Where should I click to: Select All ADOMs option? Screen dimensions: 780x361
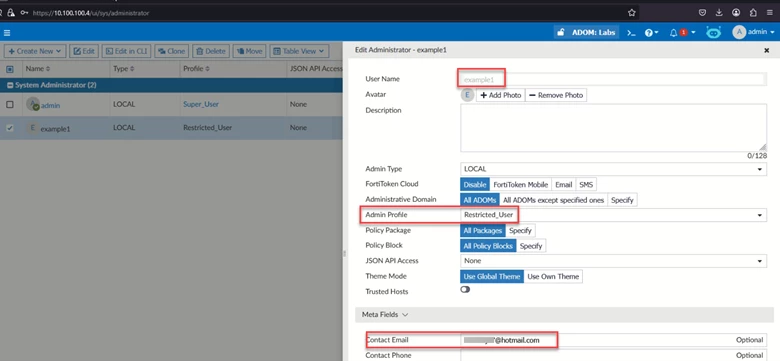[x=480, y=200]
